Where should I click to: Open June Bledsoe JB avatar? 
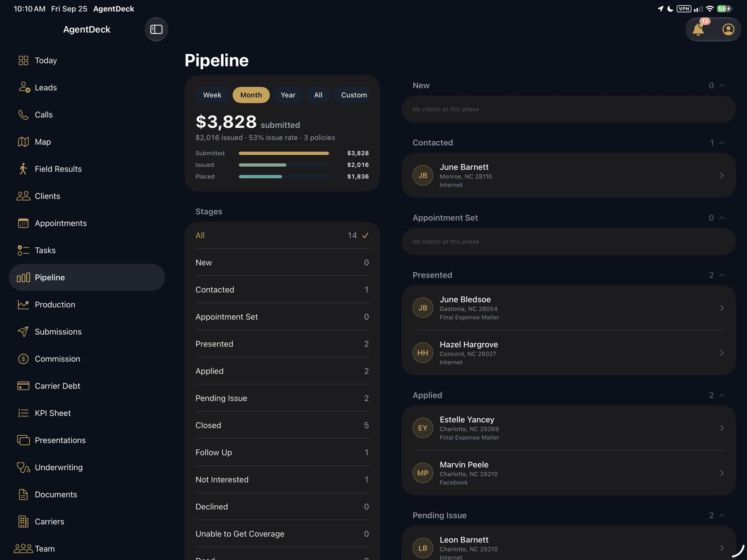point(423,308)
